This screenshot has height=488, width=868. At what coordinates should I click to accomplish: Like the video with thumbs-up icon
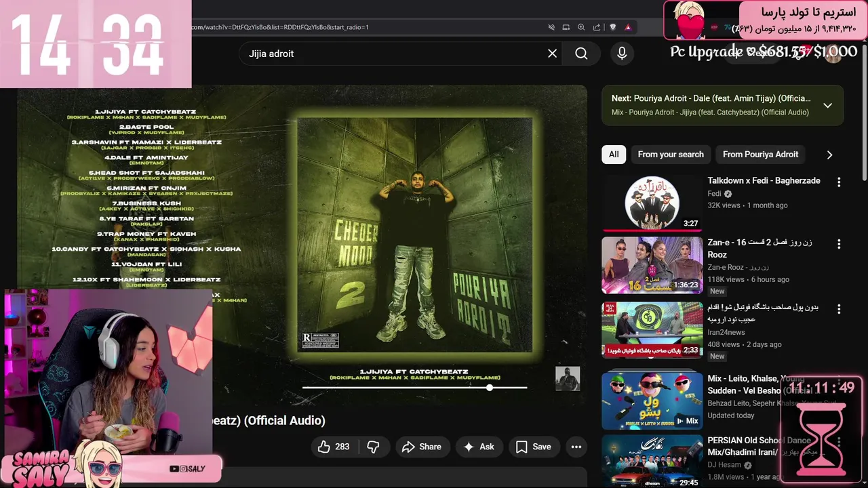334,447
